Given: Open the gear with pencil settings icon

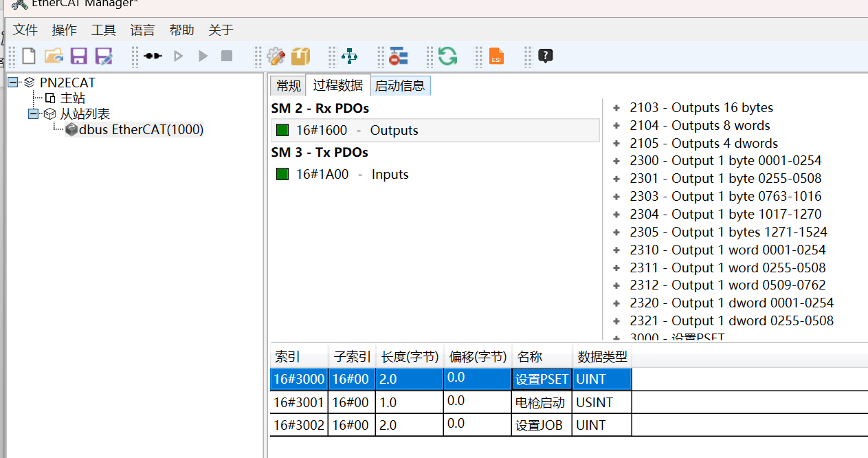Looking at the screenshot, I should [276, 56].
